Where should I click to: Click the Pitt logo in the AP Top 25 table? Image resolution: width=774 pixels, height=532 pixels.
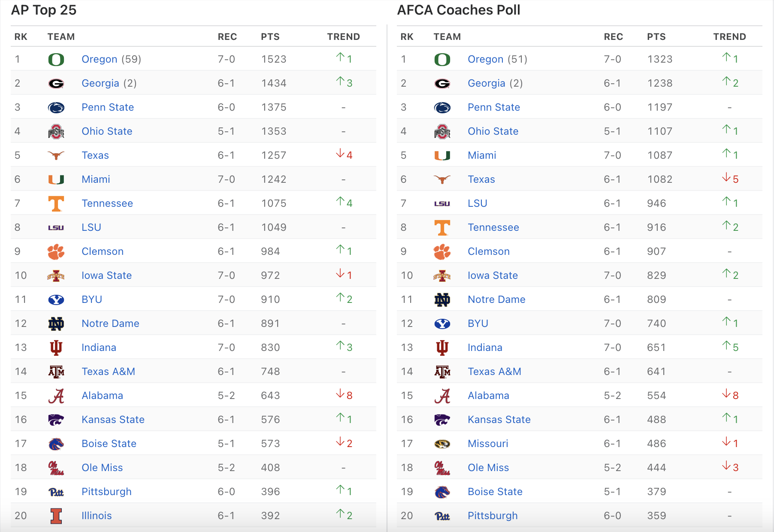pyautogui.click(x=56, y=492)
